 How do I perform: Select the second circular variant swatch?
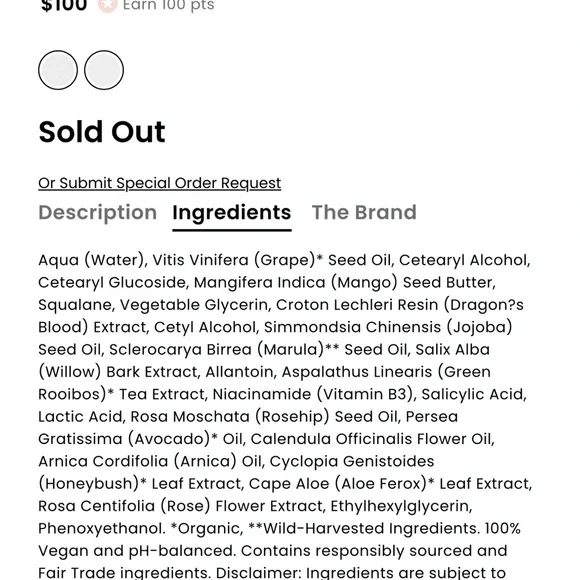tap(104, 70)
